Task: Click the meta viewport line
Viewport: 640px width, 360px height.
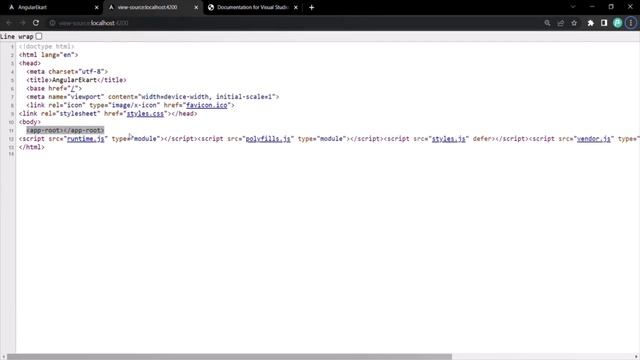Action: (x=153, y=97)
